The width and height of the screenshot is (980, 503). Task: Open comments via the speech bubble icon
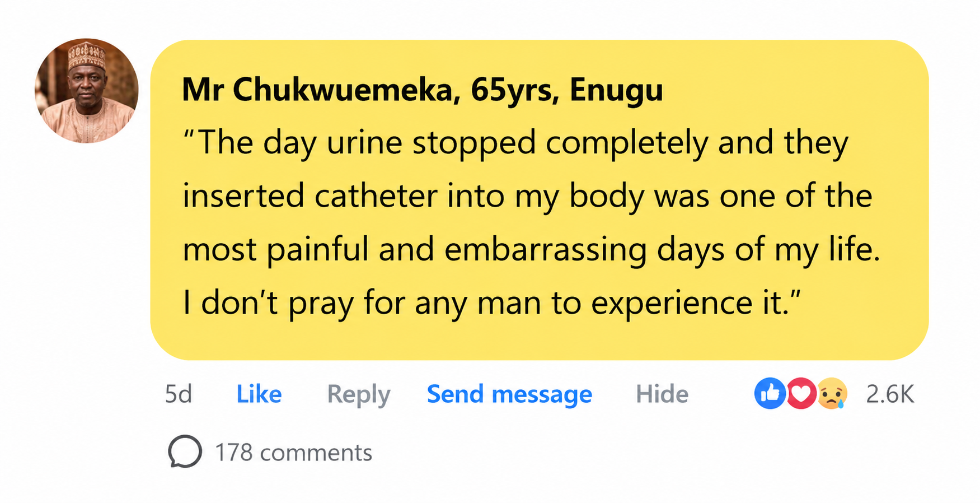[x=185, y=451]
